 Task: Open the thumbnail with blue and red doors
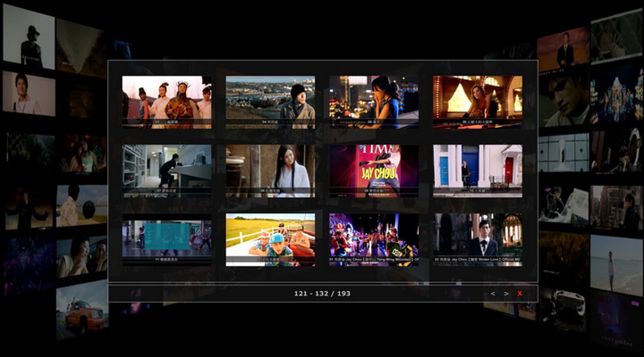pos(477,170)
